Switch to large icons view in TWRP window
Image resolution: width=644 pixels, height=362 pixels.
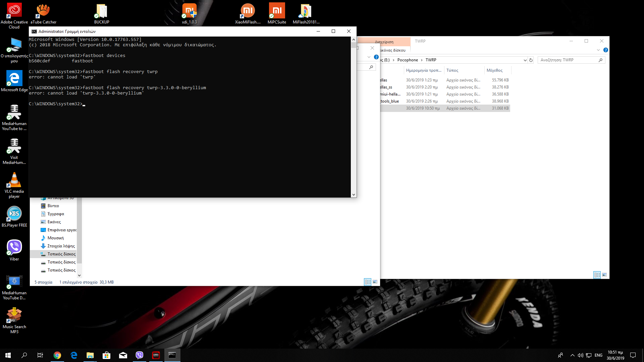(x=604, y=275)
